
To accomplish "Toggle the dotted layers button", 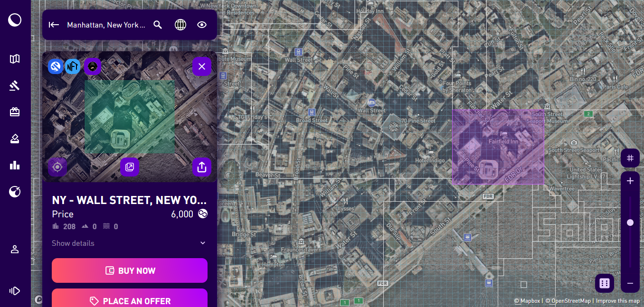I will (605, 283).
